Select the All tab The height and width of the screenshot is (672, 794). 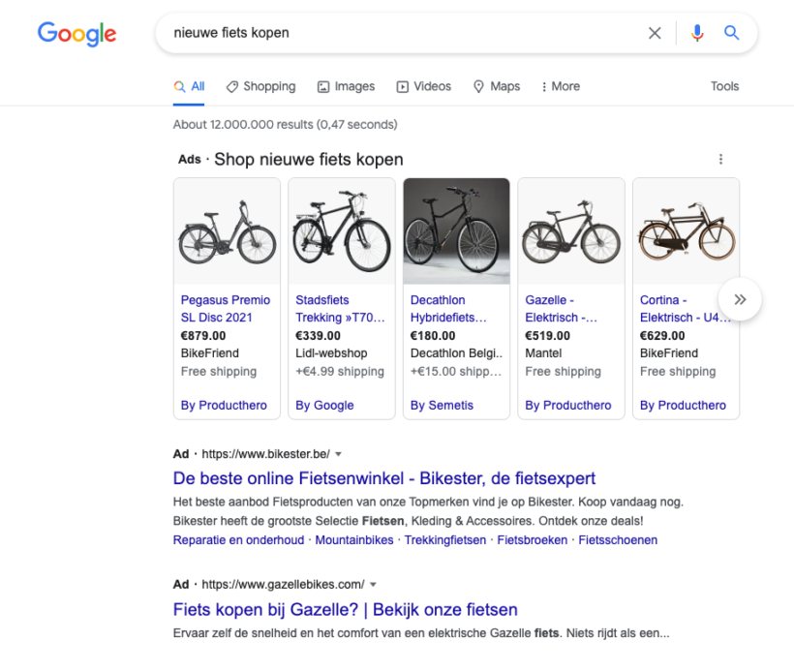[189, 86]
